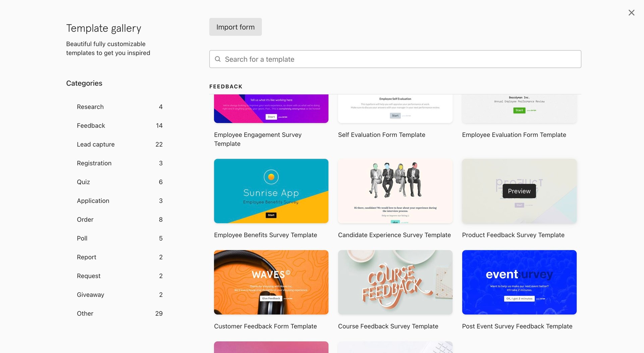Viewport: 644px width, 353px height.
Task: Click the Import form button
Action: click(x=235, y=27)
